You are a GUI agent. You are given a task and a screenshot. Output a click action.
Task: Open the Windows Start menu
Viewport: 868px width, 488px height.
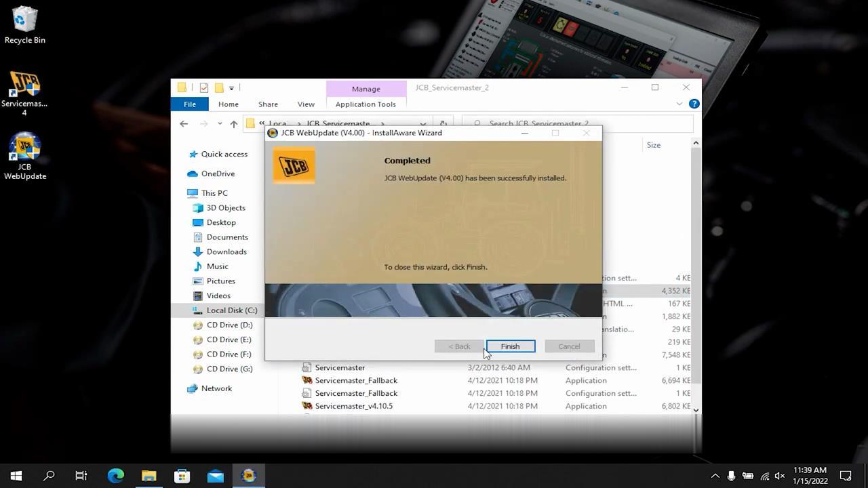coord(16,476)
